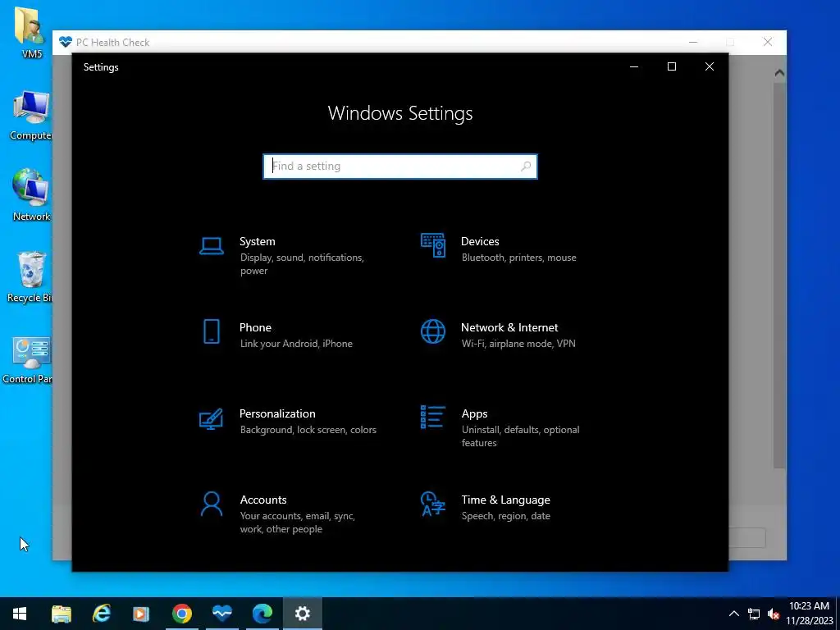Click the Personalization category title
840x630 pixels.
tap(277, 414)
